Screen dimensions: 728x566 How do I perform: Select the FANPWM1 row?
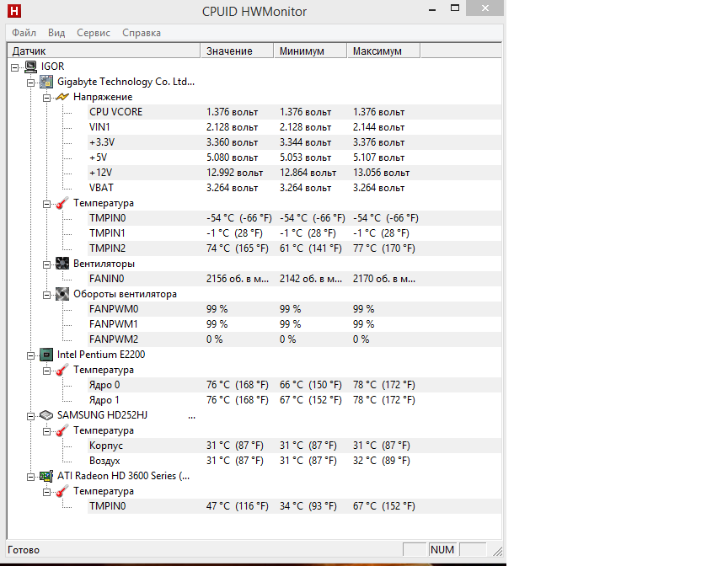[294, 324]
